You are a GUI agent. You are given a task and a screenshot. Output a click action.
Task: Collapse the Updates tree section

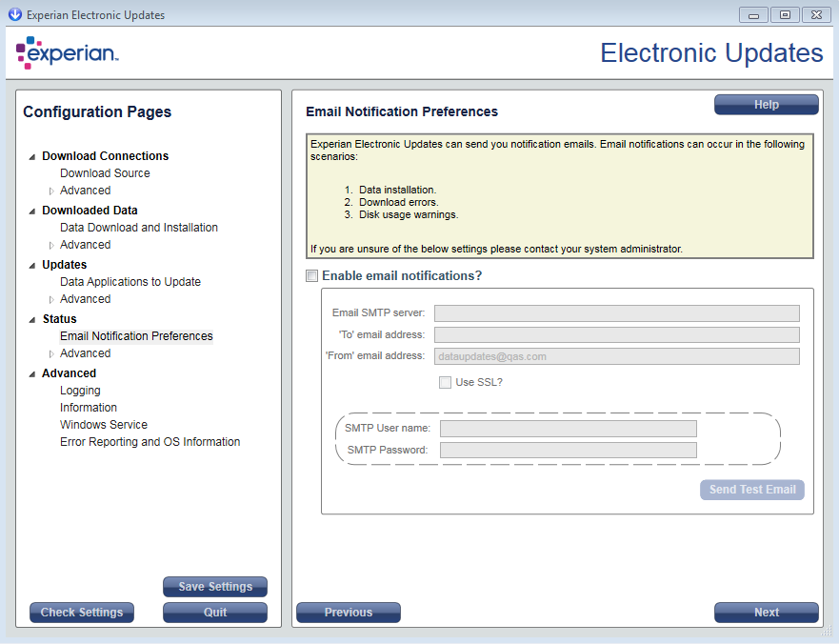(x=32, y=266)
